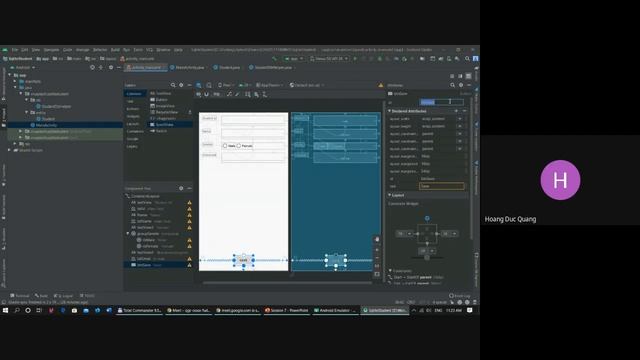Click locate file target icon in Project panel
This screenshot has height=360, width=640.
(93, 67)
